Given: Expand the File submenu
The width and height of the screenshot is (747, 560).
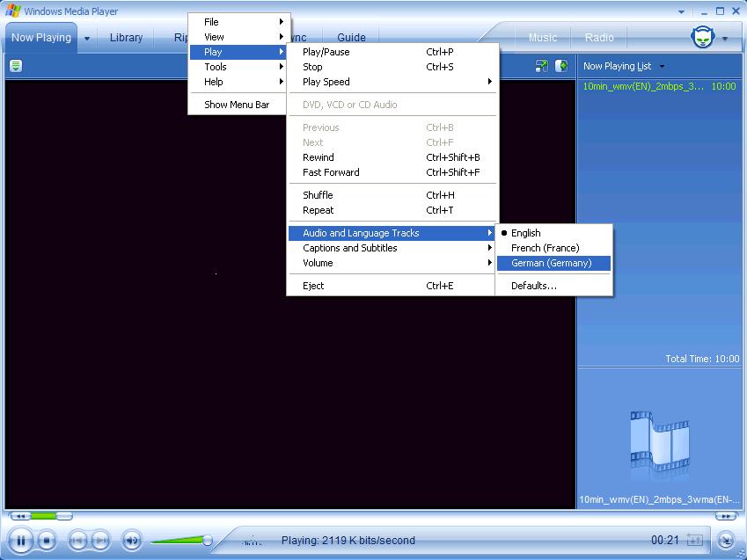Looking at the screenshot, I should click(238, 22).
